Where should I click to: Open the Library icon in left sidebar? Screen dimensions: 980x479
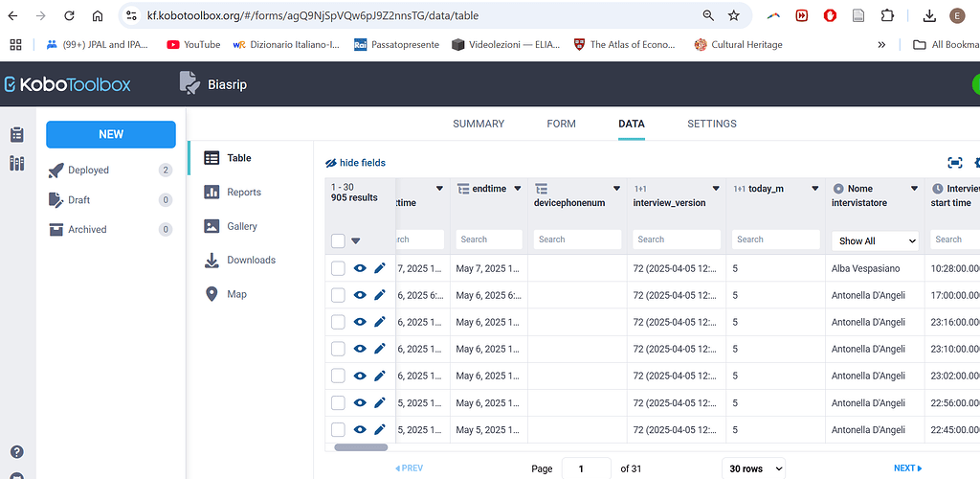point(16,164)
